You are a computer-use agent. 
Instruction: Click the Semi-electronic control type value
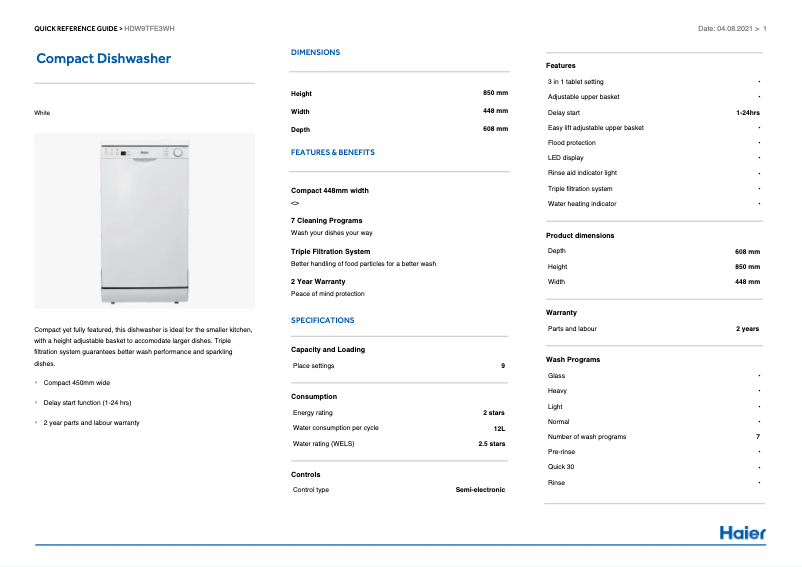[480, 489]
